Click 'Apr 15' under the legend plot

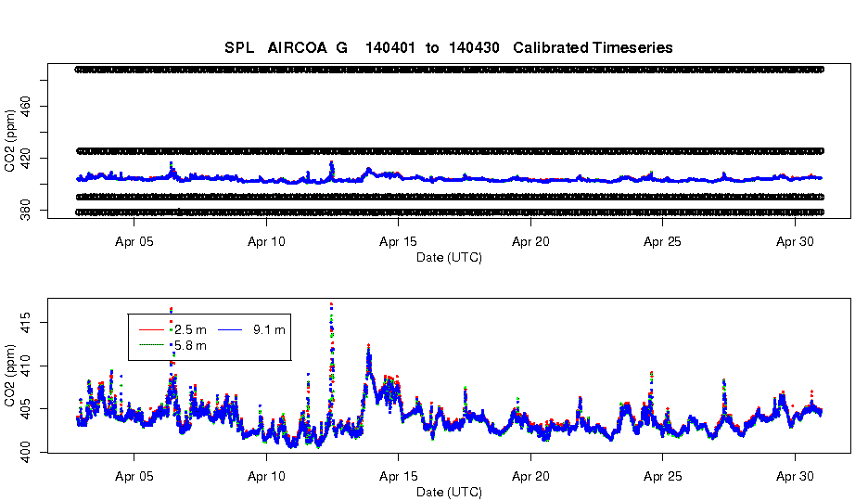point(398,477)
